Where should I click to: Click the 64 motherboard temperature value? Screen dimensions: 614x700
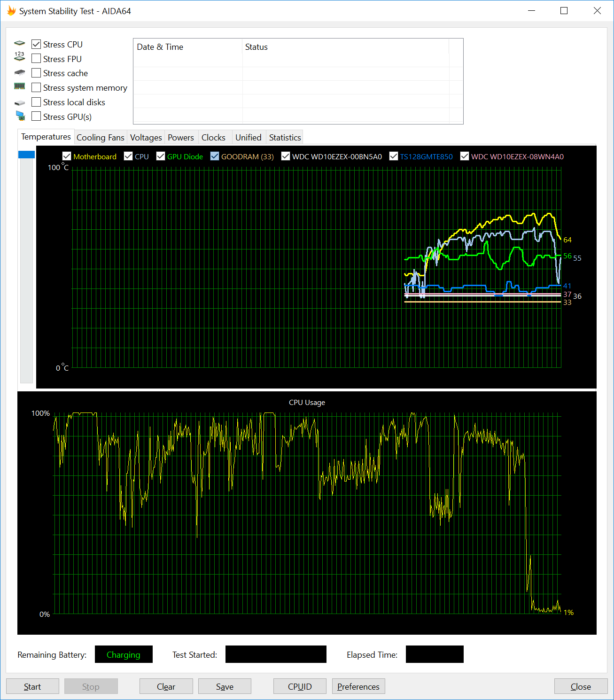click(567, 240)
